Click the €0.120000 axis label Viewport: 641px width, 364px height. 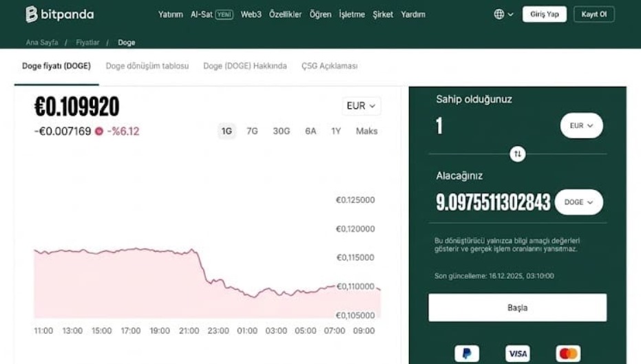point(355,228)
